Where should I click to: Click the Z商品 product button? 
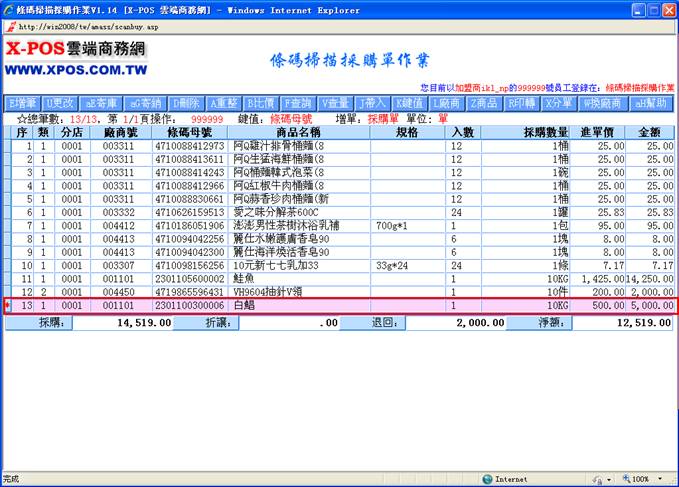(x=483, y=103)
